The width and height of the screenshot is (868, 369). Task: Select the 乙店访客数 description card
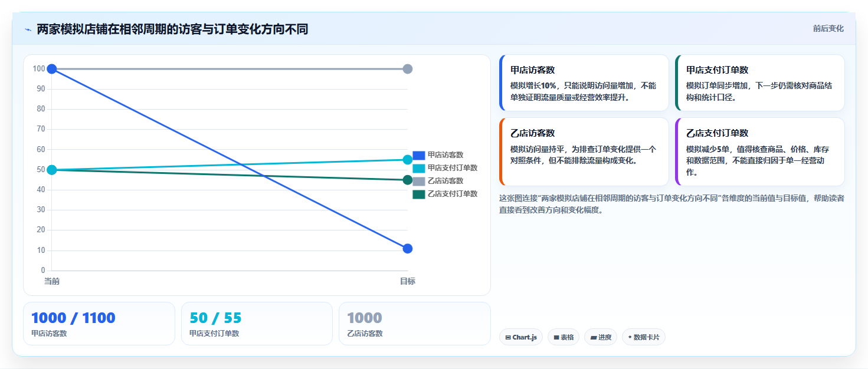pos(584,151)
